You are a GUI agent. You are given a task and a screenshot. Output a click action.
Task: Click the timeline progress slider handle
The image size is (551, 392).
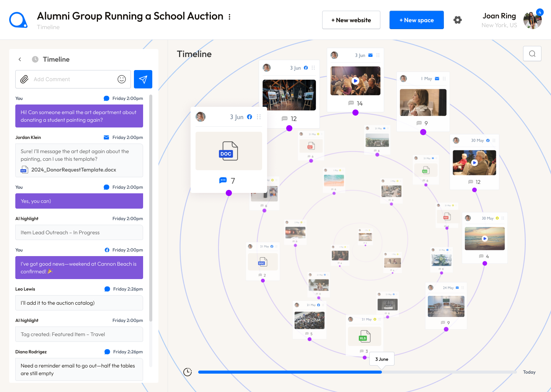[x=381, y=372]
